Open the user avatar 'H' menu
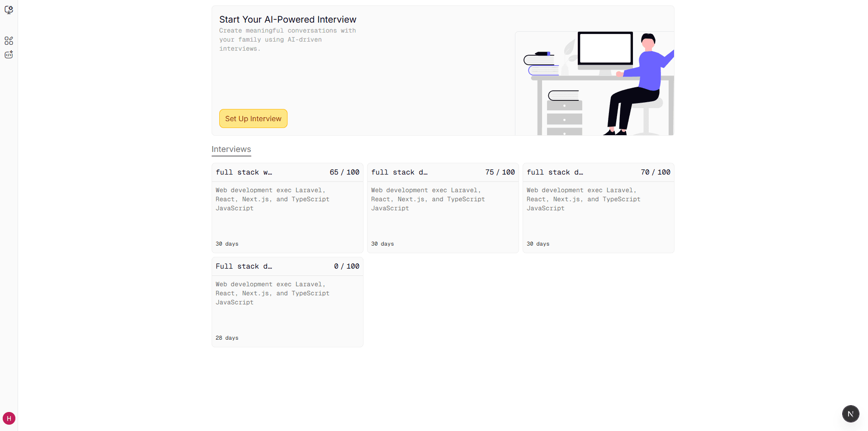Screen dimensions: 868x431 [9, 418]
